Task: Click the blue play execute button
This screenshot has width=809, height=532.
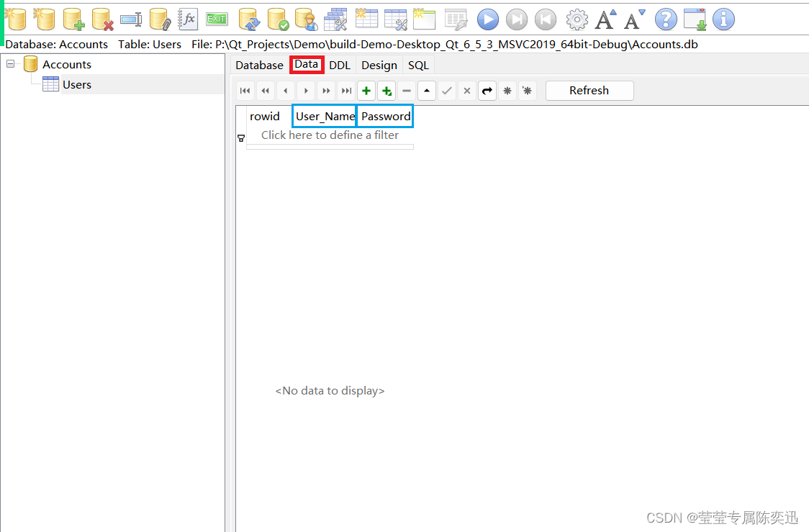Action: pyautogui.click(x=487, y=19)
